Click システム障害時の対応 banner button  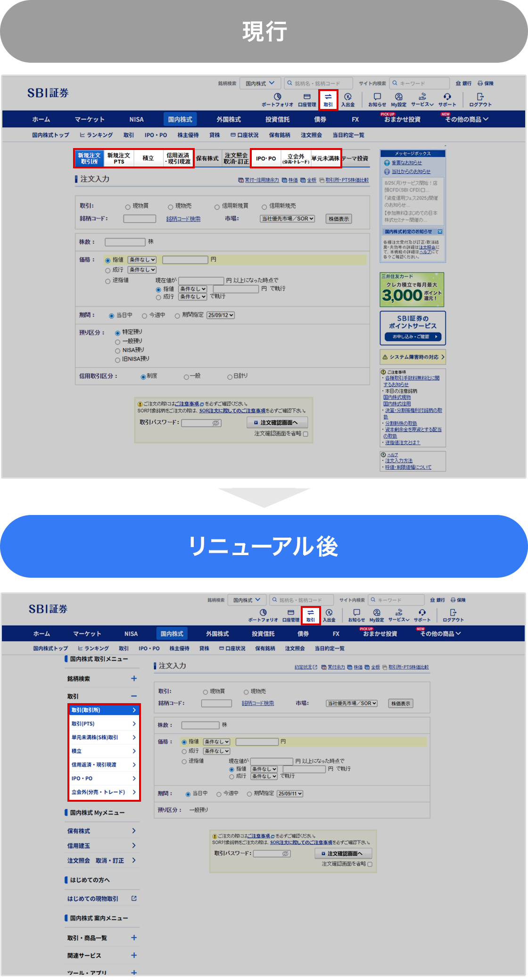pyautogui.click(x=413, y=357)
